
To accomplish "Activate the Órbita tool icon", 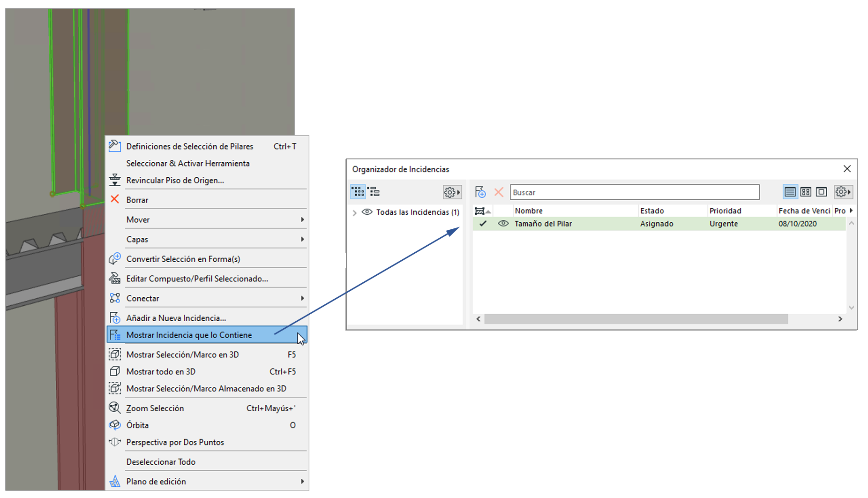I will tap(115, 425).
